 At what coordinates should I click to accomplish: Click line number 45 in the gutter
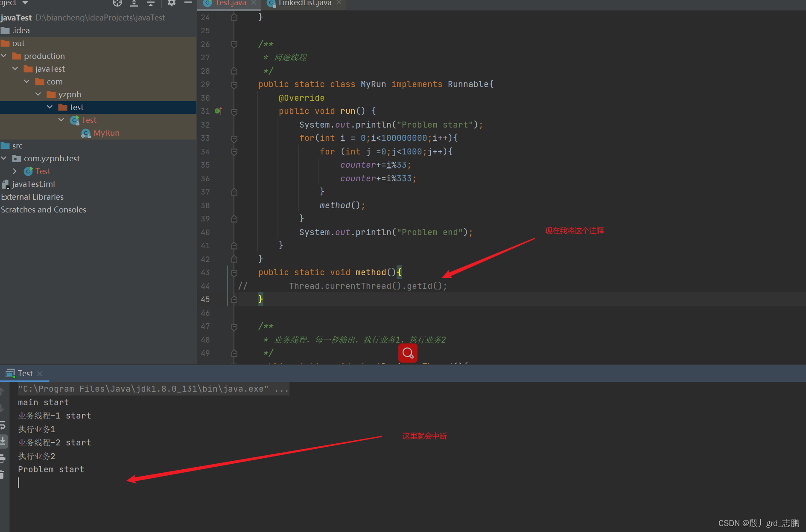(x=205, y=299)
